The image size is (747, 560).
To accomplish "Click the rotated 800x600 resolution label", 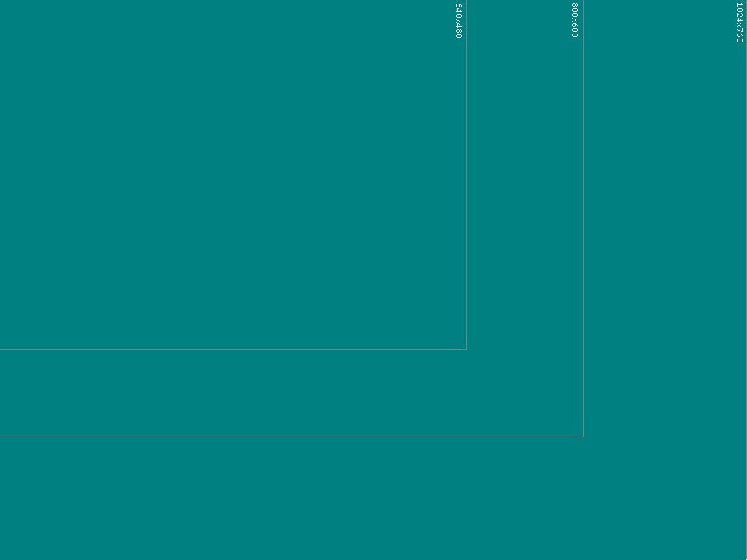I will tap(575, 20).
